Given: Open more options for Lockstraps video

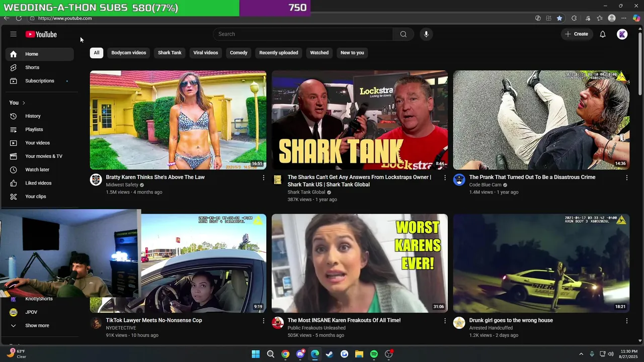Looking at the screenshot, I should pyautogui.click(x=445, y=177).
